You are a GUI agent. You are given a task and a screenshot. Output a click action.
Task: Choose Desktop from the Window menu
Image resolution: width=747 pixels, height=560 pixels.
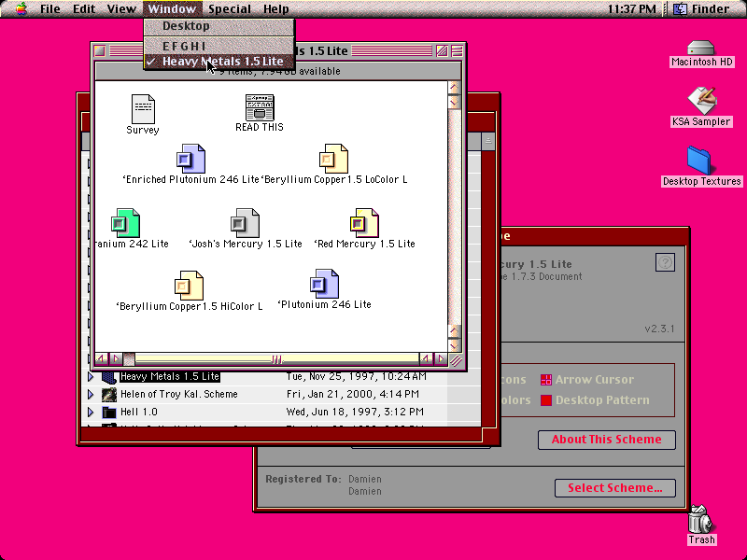219,26
